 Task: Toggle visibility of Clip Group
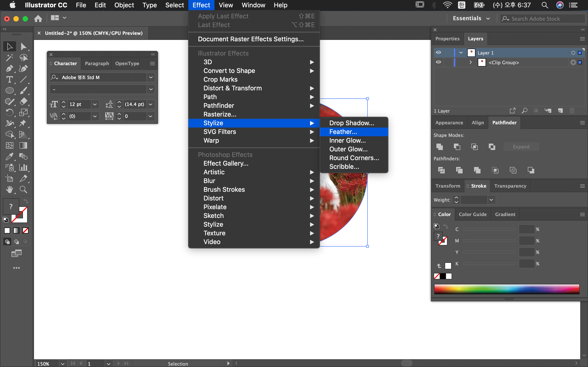click(438, 62)
